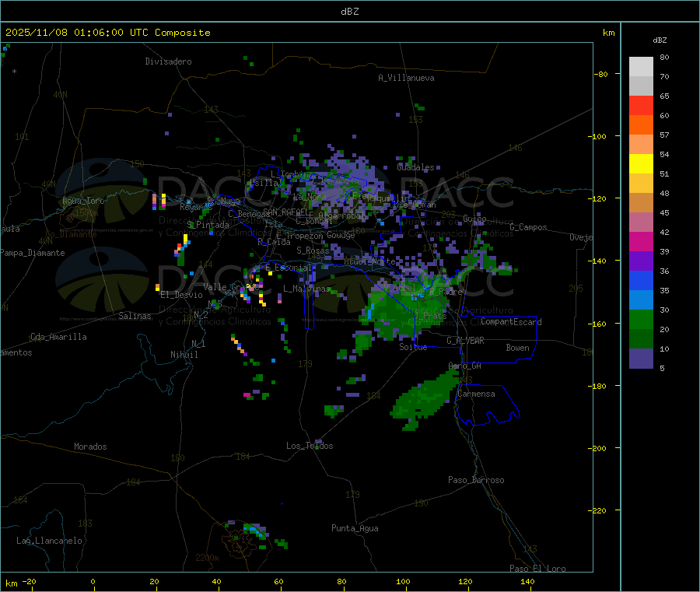Click the G_ALVEAR map label
700x592 pixels.
tap(465, 341)
